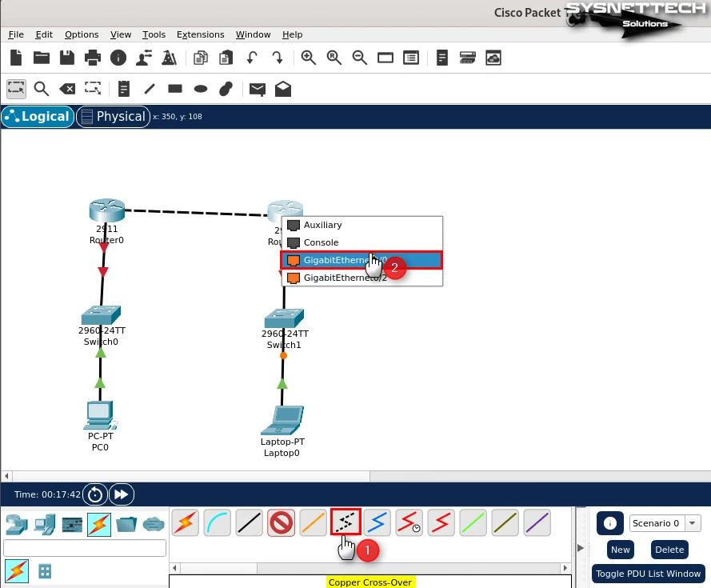Switch to the Physical workspace view
711x588 pixels.
tap(112, 117)
